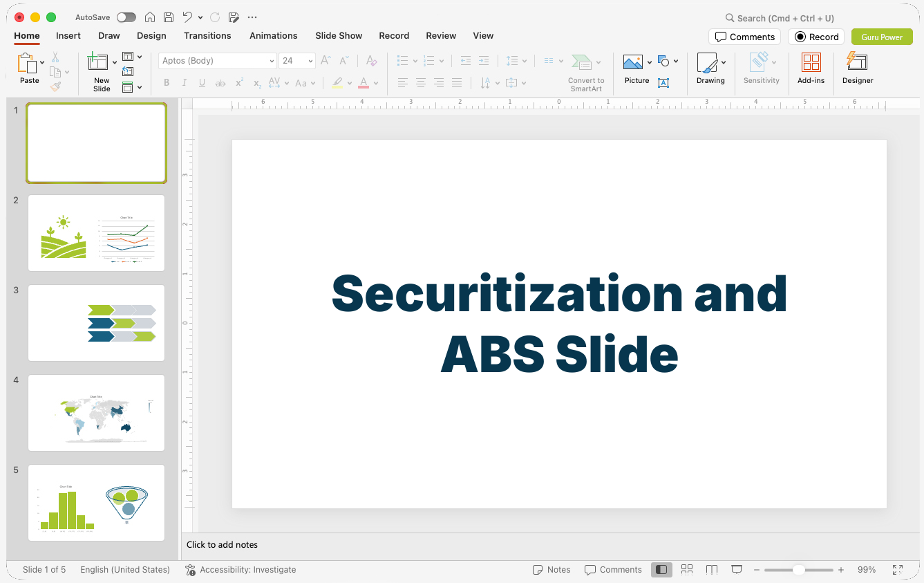Select slide 4 world map thumbnail
Image resolution: width=924 pixels, height=583 pixels.
click(96, 413)
